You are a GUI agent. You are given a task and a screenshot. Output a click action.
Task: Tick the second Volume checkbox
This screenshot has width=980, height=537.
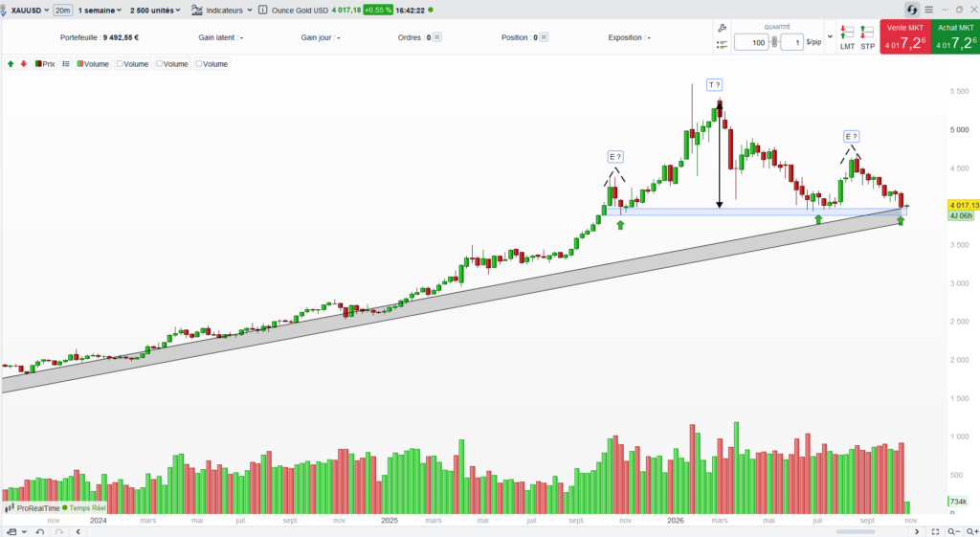tap(120, 64)
